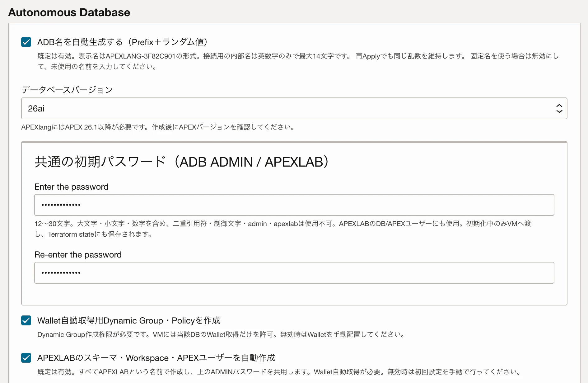Screen dimensions: 588x383
Task: Toggle Wallet自動取得用Dynamic Group・Policyを作成 checkbox
Action: coord(26,320)
